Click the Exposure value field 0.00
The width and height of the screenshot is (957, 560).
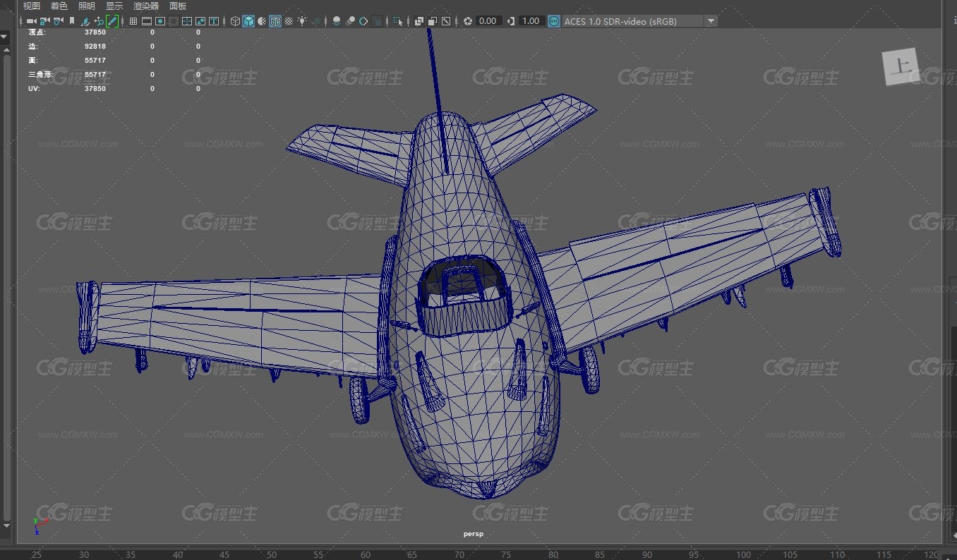pos(488,21)
